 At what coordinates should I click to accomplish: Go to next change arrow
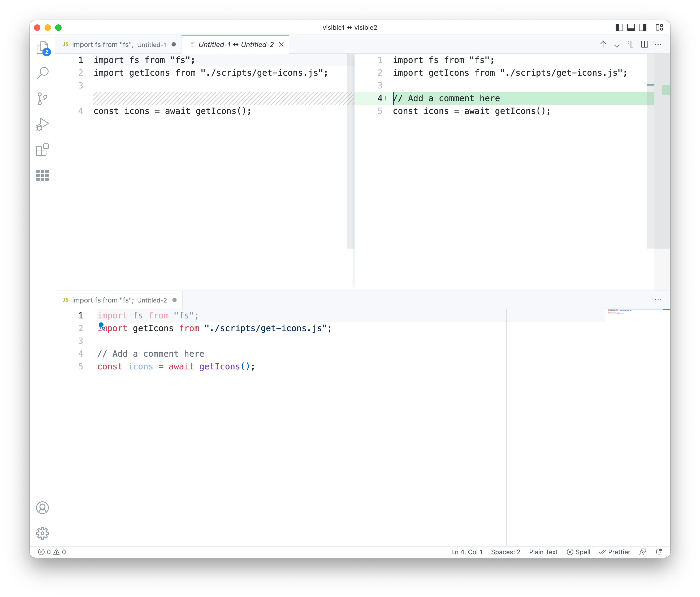click(617, 44)
